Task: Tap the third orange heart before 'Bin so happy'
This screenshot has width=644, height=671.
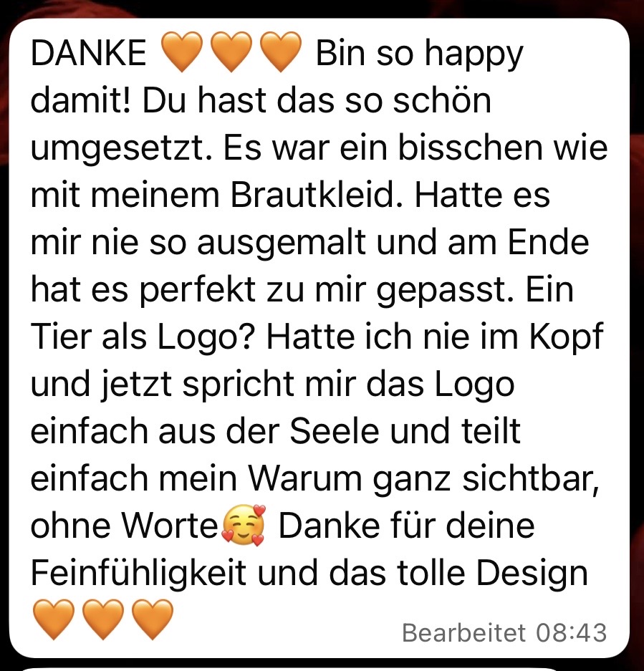Action: tap(281, 52)
